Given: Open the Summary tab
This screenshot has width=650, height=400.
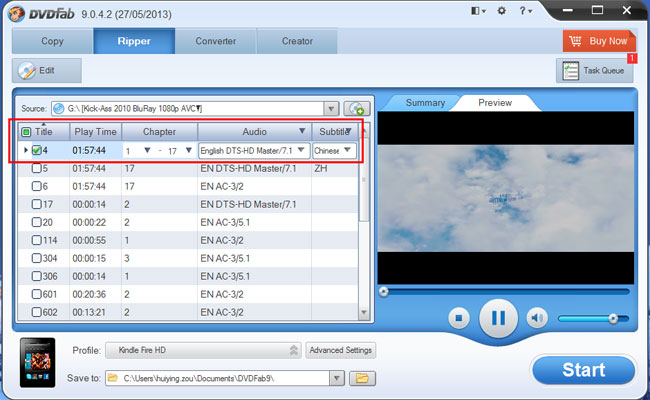Looking at the screenshot, I should click(x=425, y=103).
